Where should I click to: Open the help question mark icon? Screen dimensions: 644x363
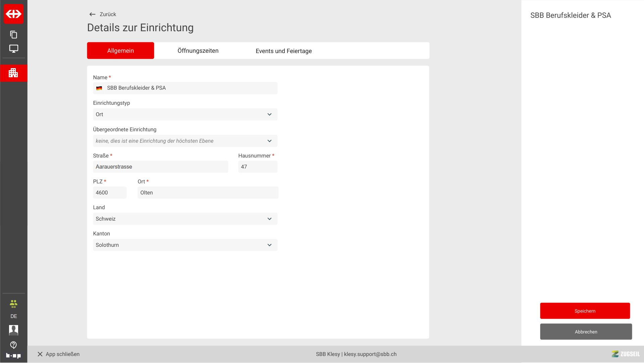pyautogui.click(x=13, y=345)
